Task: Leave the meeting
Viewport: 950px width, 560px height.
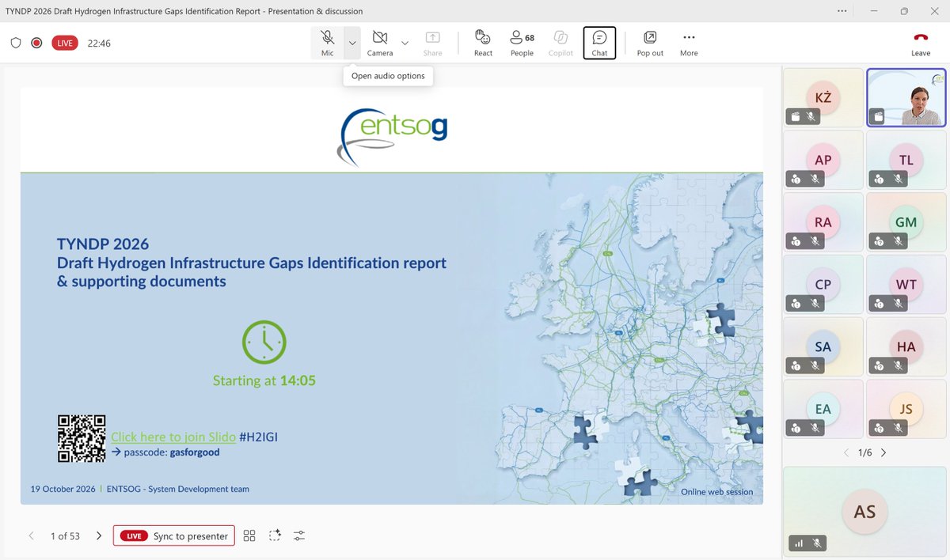Action: coord(921,43)
